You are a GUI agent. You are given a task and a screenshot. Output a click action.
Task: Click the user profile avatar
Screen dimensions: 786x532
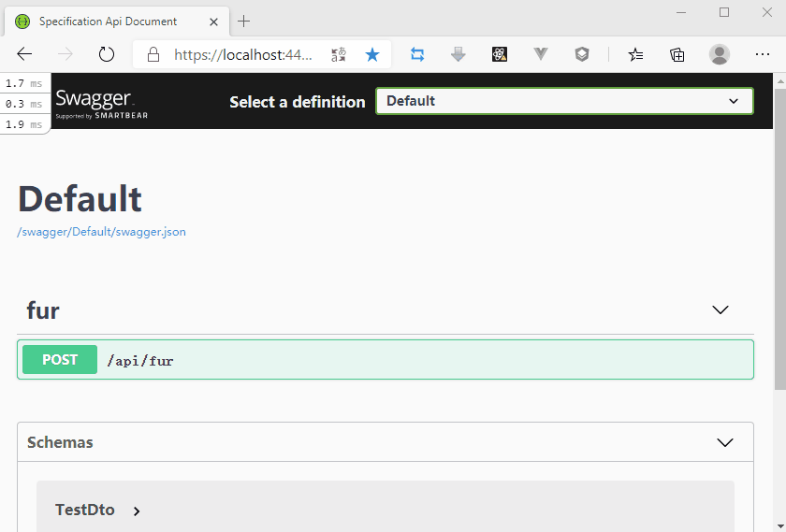pyautogui.click(x=719, y=54)
